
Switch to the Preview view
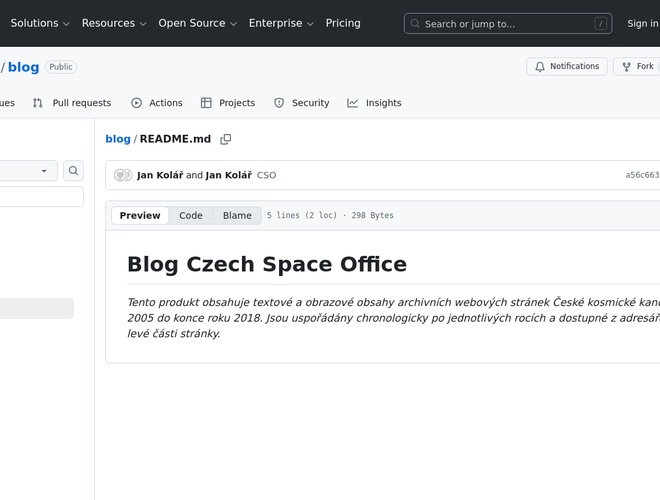pos(140,216)
